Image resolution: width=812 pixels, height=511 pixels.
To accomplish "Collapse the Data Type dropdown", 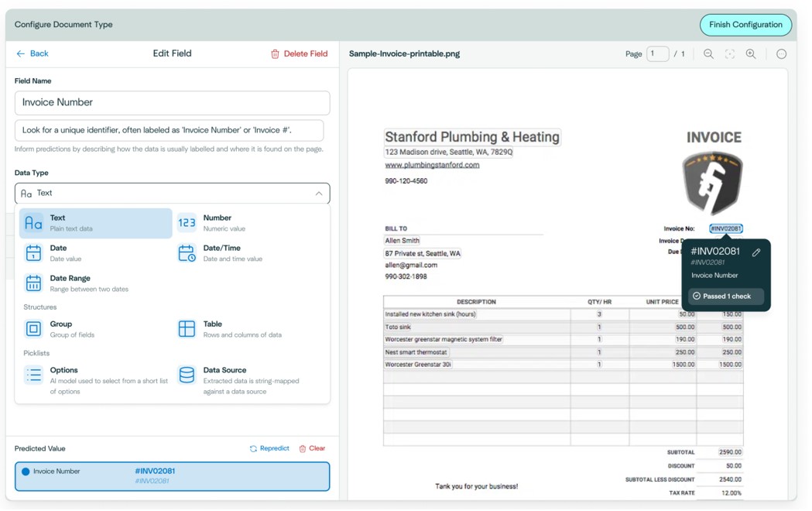I will (318, 193).
